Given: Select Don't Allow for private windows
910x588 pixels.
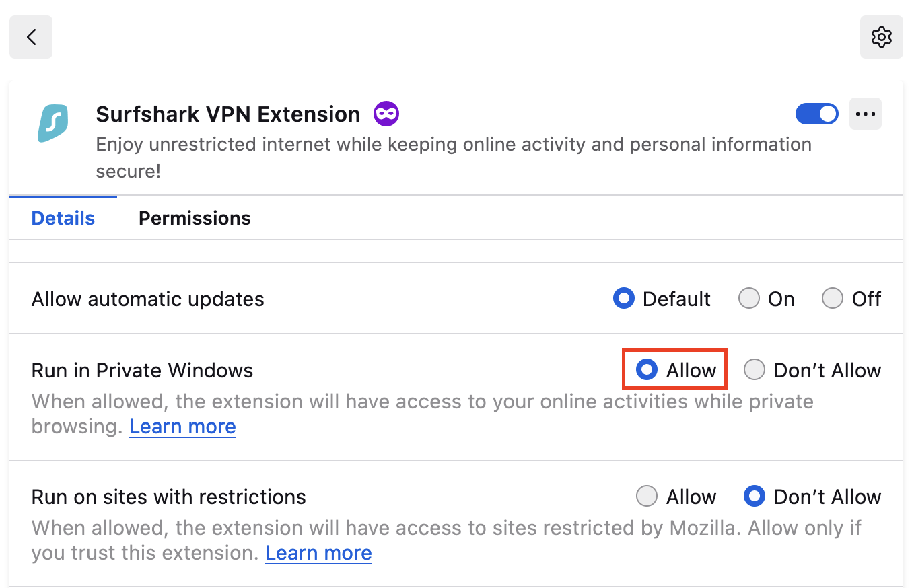Looking at the screenshot, I should pos(755,369).
